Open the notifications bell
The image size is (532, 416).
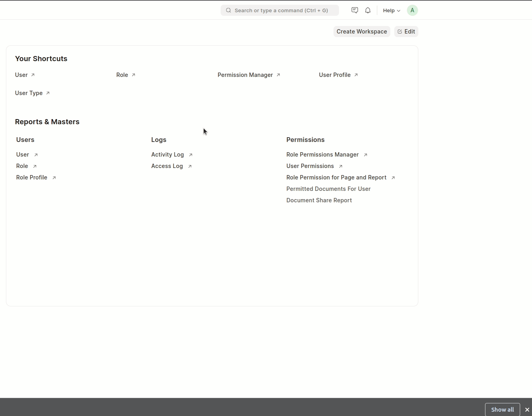pyautogui.click(x=367, y=10)
